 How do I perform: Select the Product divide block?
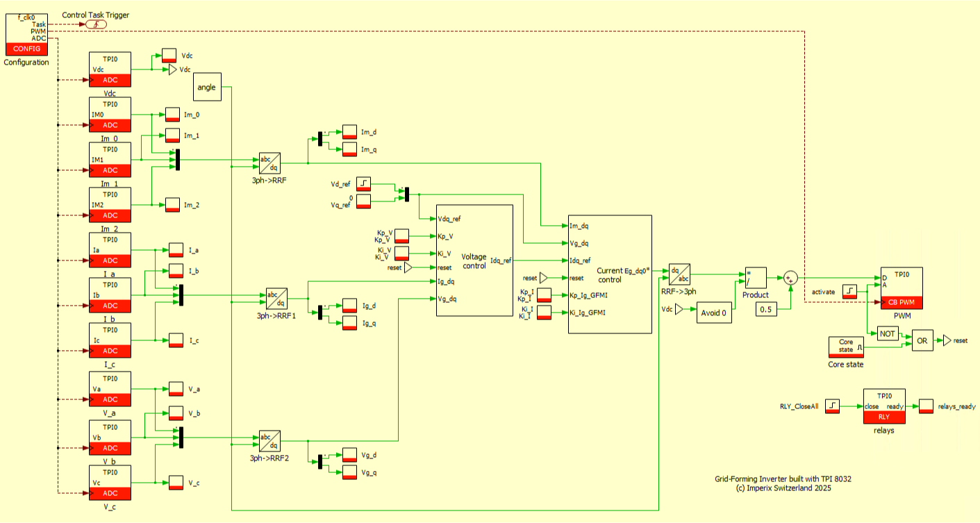pyautogui.click(x=756, y=278)
